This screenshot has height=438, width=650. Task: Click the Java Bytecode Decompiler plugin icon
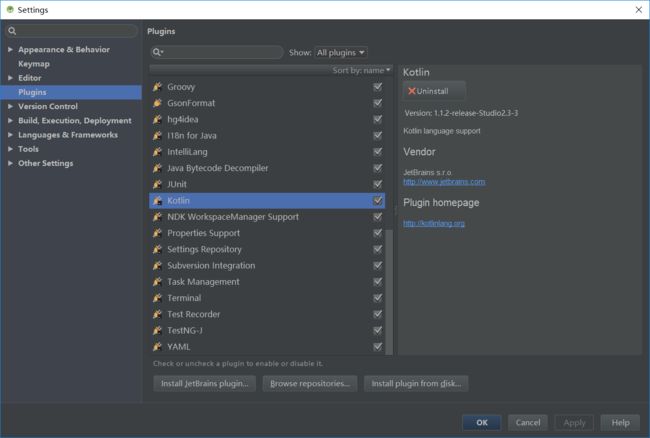[157, 168]
